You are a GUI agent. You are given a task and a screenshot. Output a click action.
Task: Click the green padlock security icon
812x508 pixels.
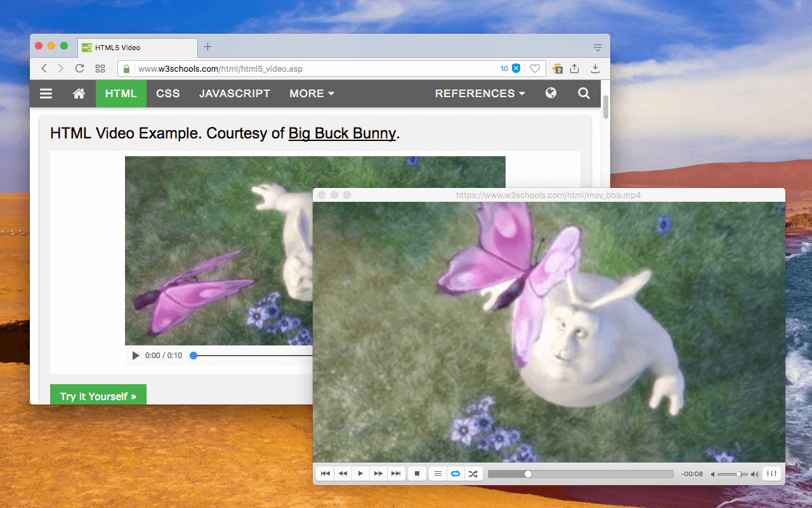pyautogui.click(x=126, y=69)
